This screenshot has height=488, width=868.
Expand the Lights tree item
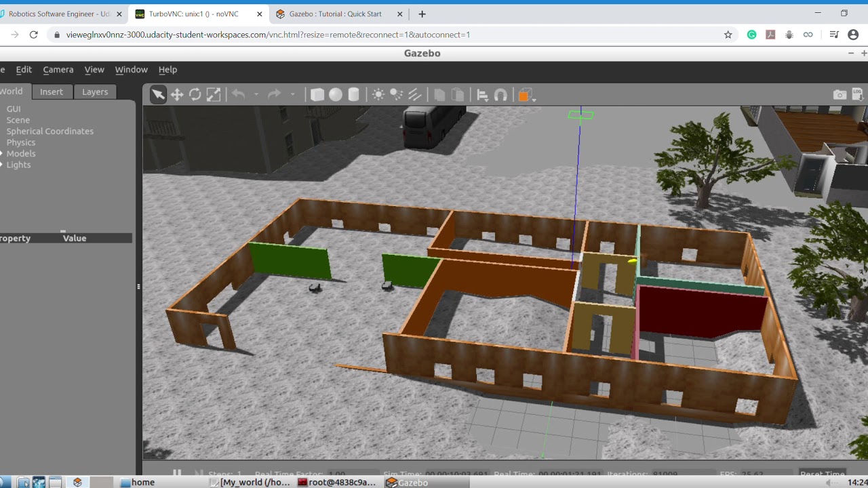coord(2,165)
